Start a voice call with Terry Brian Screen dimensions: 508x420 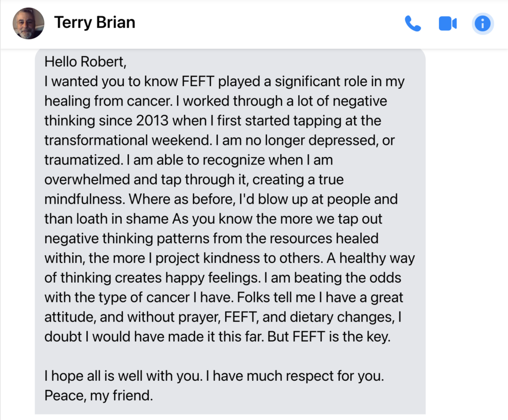tap(413, 24)
